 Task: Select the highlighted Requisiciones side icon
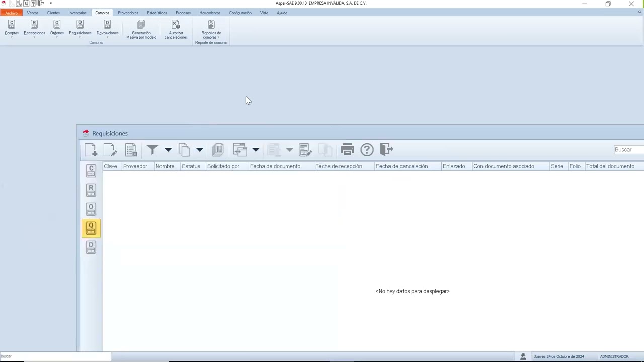(91, 229)
